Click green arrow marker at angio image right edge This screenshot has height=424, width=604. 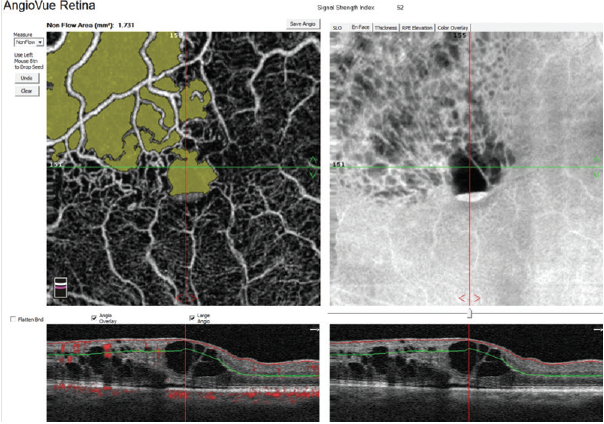point(316,167)
